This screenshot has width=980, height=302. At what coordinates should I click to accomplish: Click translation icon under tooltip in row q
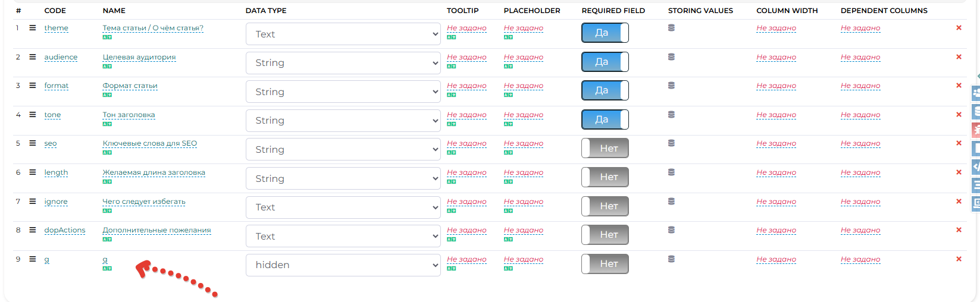(451, 269)
